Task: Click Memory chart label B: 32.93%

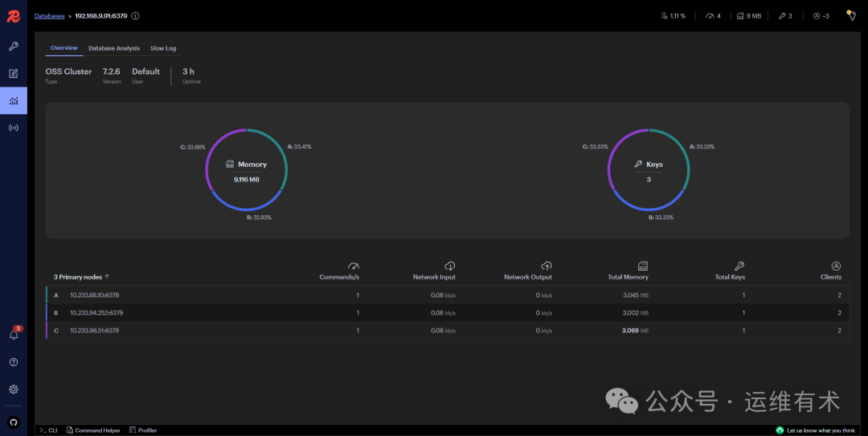Action: click(x=259, y=218)
